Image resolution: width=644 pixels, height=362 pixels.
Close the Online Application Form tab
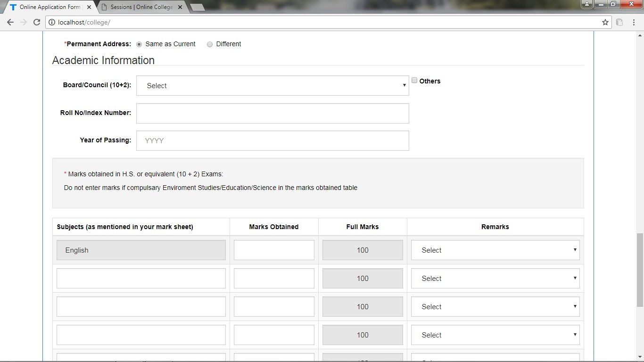(x=89, y=7)
